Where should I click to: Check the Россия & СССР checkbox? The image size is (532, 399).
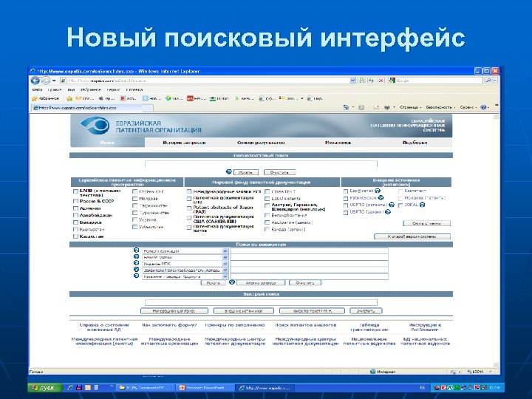75,201
